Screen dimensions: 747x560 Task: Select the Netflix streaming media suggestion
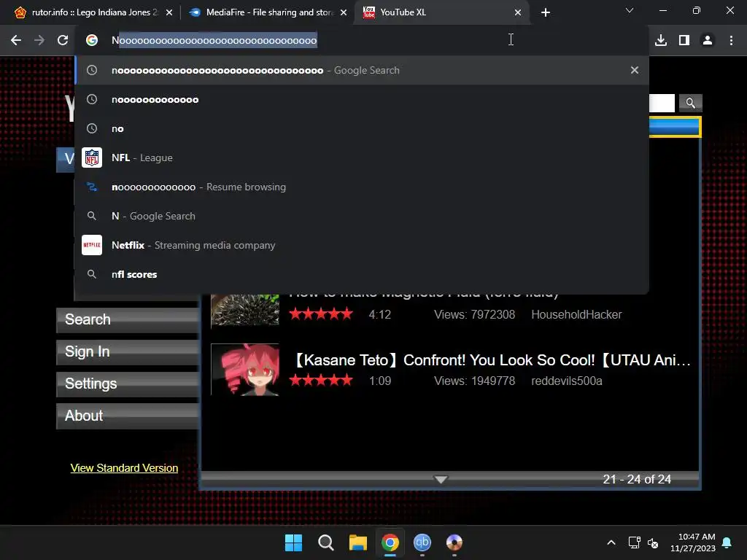click(362, 245)
